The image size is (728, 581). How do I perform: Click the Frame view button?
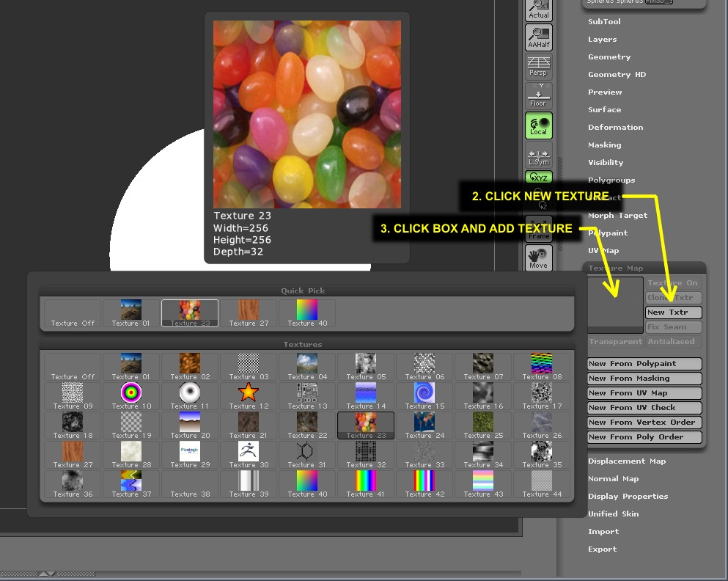click(x=539, y=228)
